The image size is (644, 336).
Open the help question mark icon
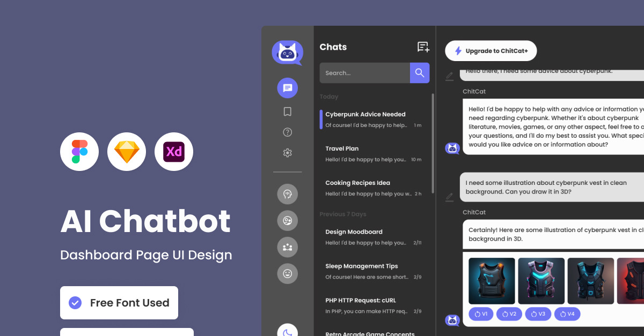[x=287, y=132]
